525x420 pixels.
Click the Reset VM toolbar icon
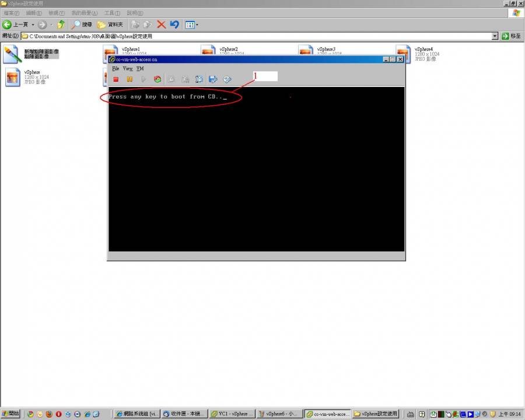(157, 79)
